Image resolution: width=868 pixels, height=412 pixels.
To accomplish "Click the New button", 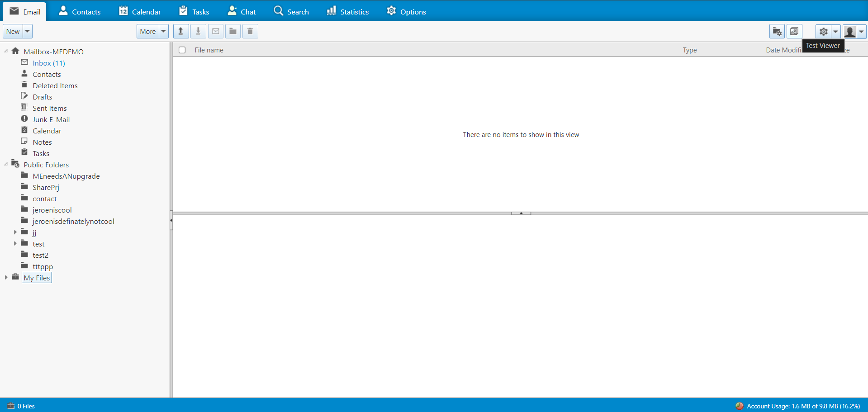I will [13, 31].
